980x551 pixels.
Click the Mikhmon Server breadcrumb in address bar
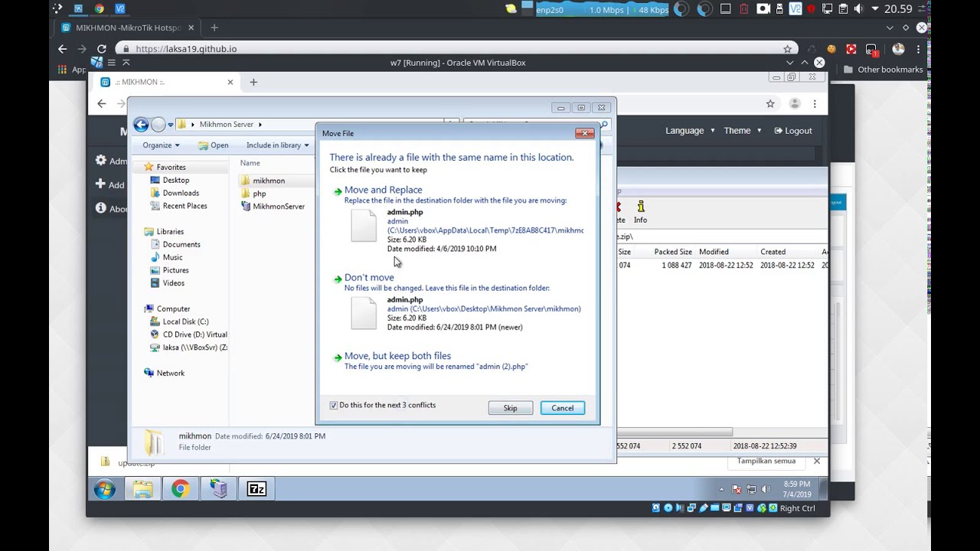pyautogui.click(x=226, y=124)
